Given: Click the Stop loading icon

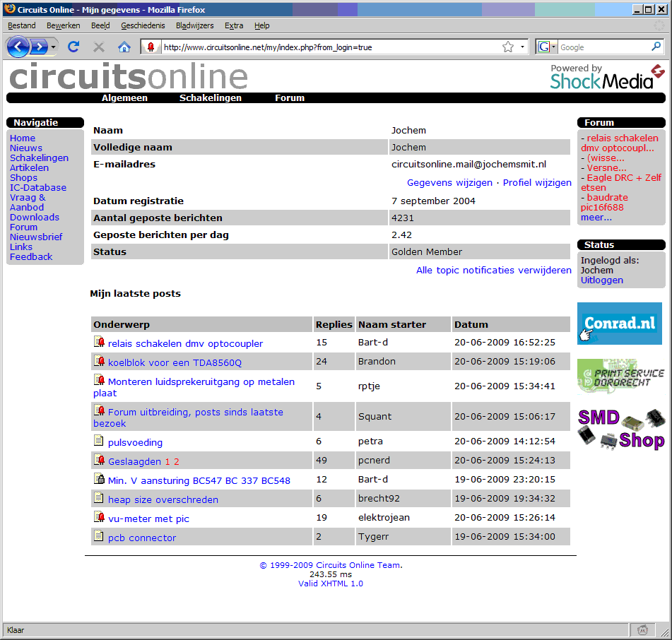Looking at the screenshot, I should pos(99,47).
